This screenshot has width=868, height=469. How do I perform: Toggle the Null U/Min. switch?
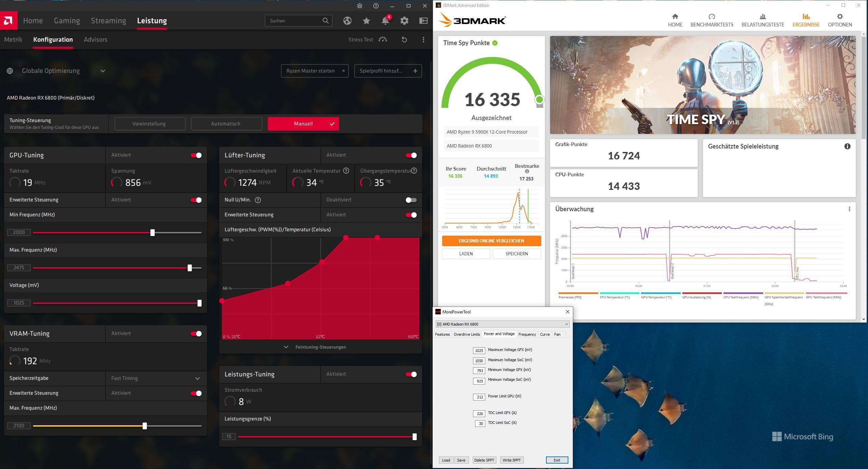coord(411,200)
